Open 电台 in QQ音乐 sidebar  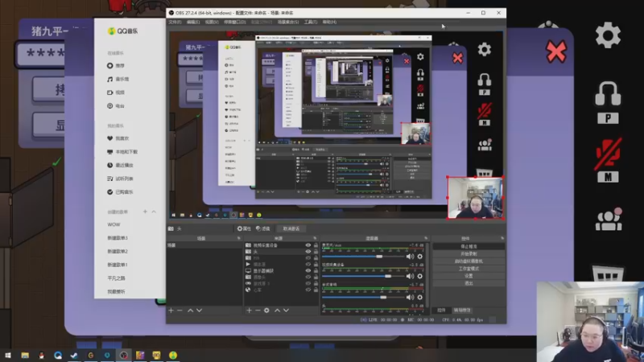click(115, 106)
